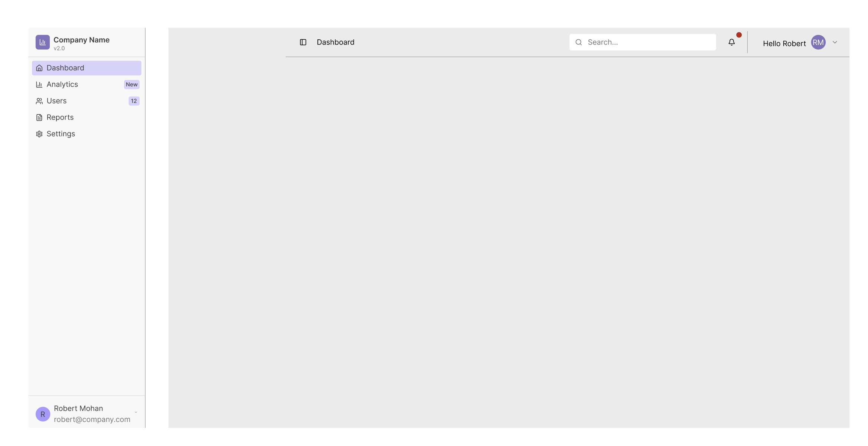This screenshot has width=868, height=446.
Task: Open the Settings page
Action: coord(61,134)
